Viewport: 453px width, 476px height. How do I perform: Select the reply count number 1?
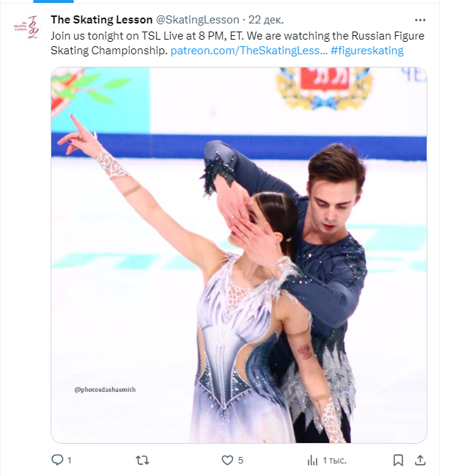tap(69, 461)
